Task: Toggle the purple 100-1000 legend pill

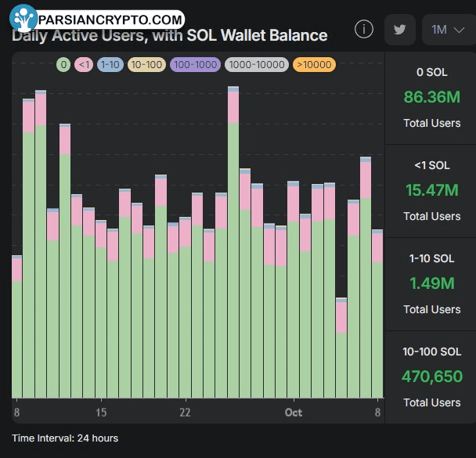Action: click(195, 65)
